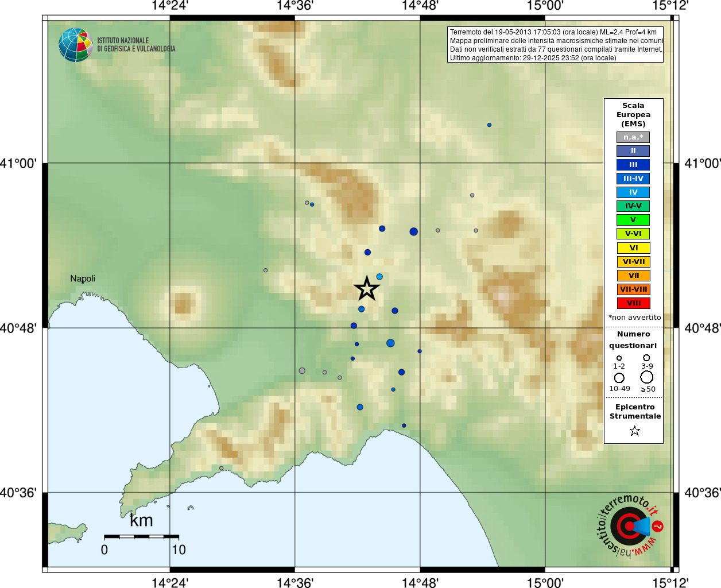Viewport: 721px width, 588px height.
Task: Select the VII-VIII intensity legend swatch
Action: tap(633, 289)
